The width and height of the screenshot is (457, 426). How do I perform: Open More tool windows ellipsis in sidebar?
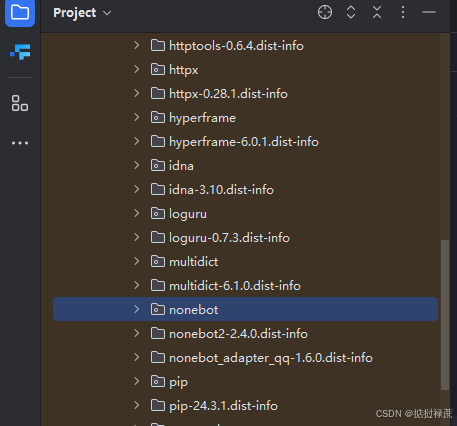click(x=20, y=143)
